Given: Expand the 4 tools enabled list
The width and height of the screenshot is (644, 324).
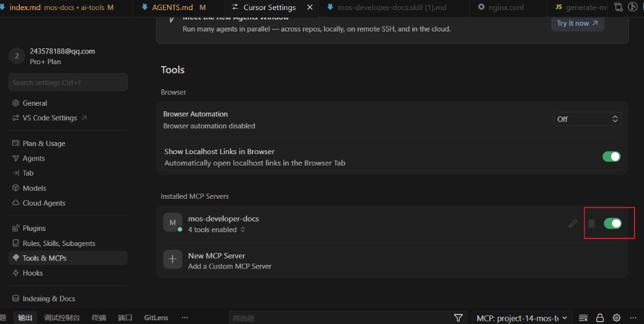Looking at the screenshot, I should click(216, 230).
